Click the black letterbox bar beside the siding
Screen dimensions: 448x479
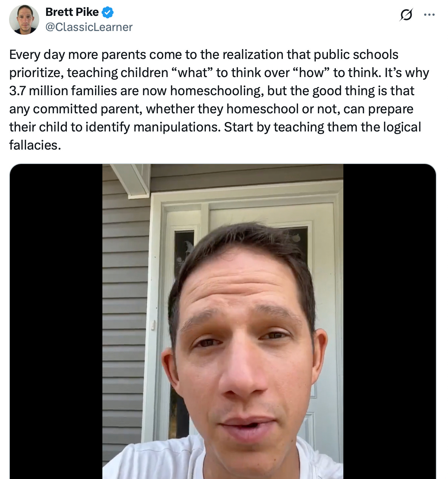coord(56,321)
